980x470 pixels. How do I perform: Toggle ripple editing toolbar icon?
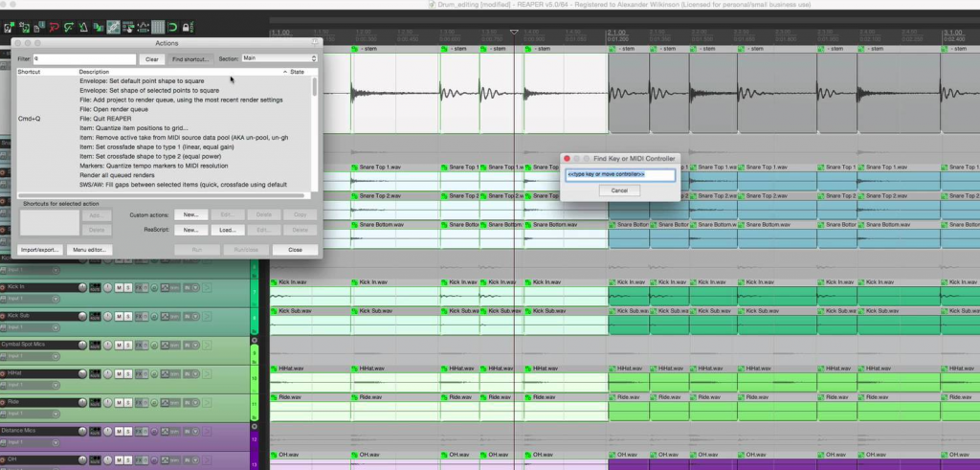128,27
